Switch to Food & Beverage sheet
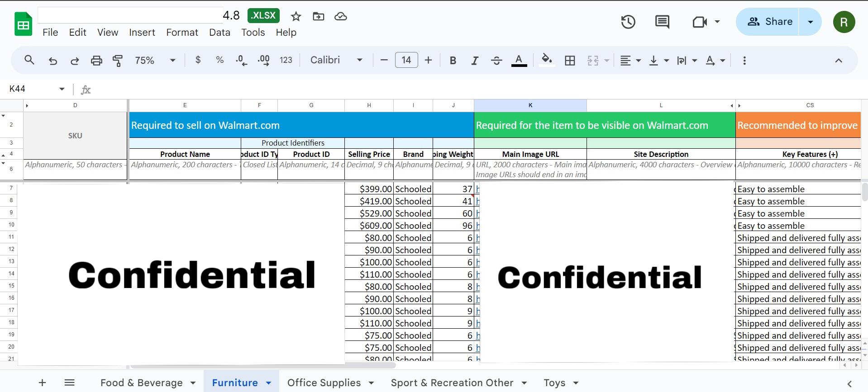This screenshot has height=392, width=868. (x=142, y=383)
